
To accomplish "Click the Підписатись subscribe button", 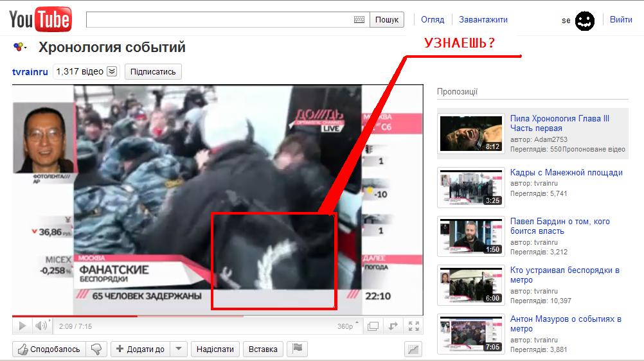I will click(153, 72).
